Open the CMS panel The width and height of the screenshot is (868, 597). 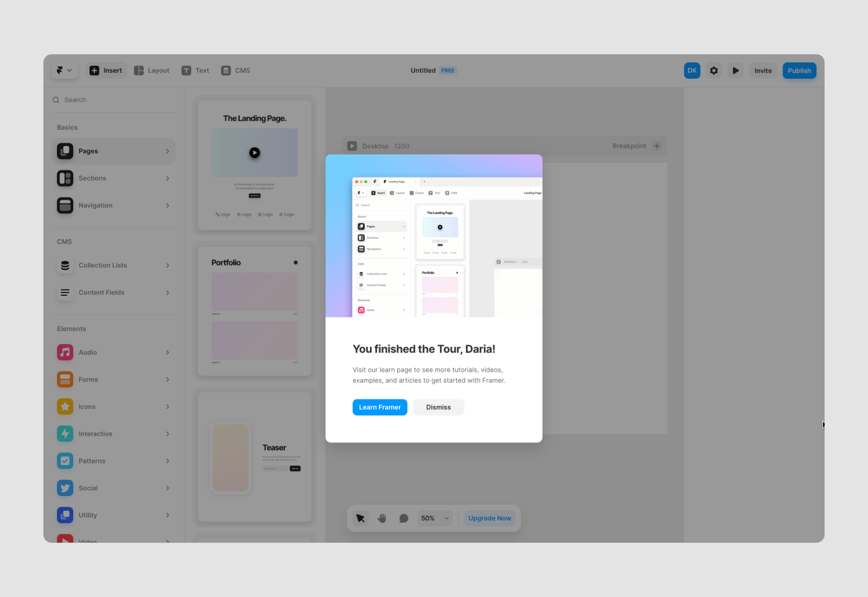pos(235,70)
